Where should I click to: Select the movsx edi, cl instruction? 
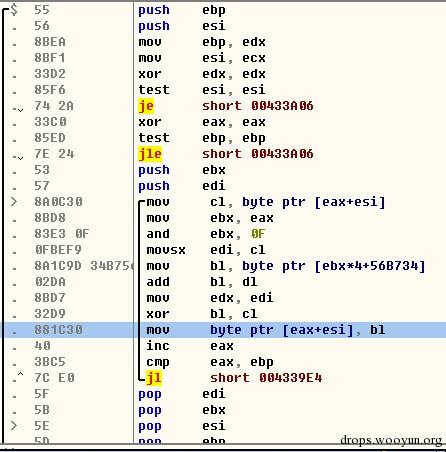(x=206, y=250)
